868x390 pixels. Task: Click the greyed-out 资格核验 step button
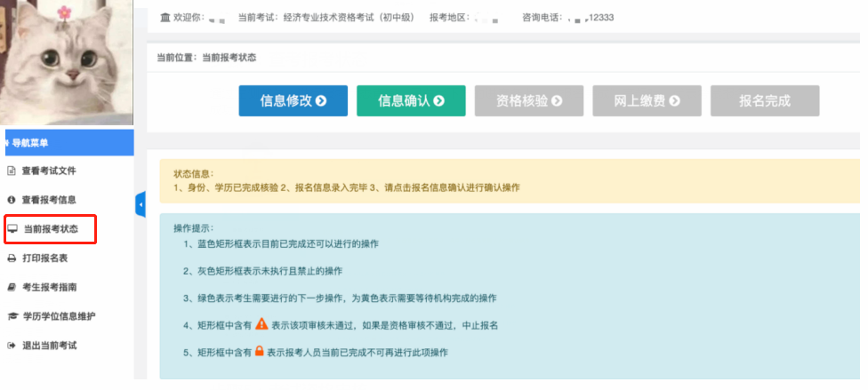click(x=528, y=101)
